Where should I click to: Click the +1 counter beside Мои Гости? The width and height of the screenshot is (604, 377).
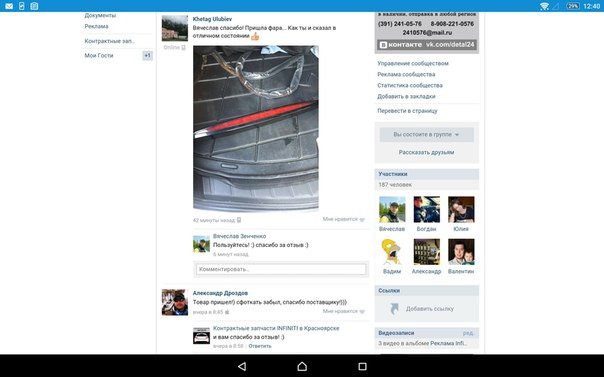(148, 55)
